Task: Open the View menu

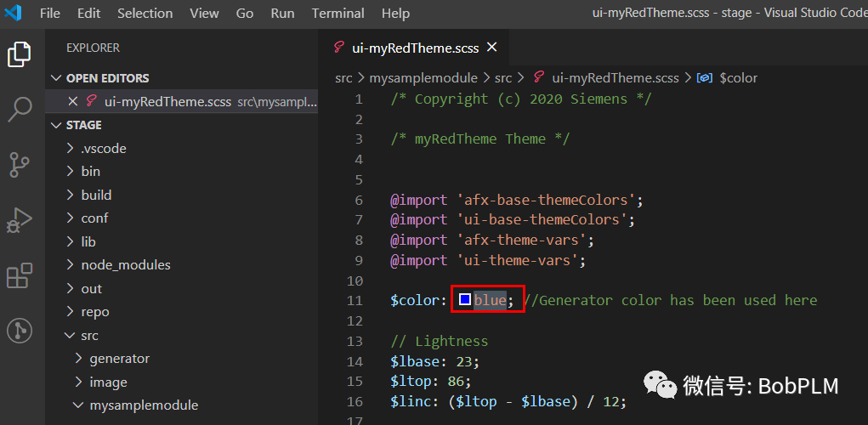Action: click(x=204, y=14)
